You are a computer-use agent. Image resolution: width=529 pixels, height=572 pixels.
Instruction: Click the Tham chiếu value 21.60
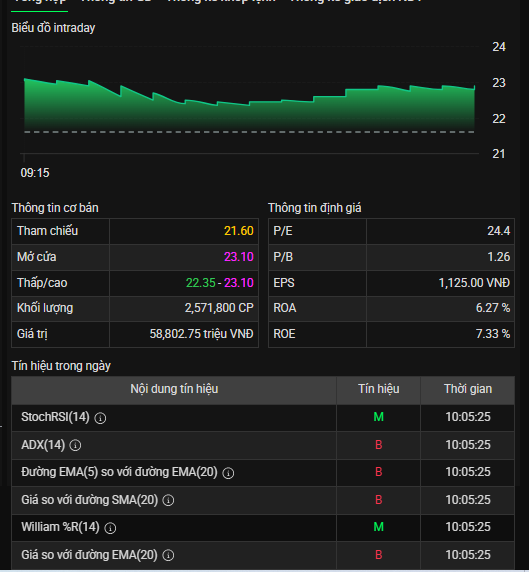239,231
